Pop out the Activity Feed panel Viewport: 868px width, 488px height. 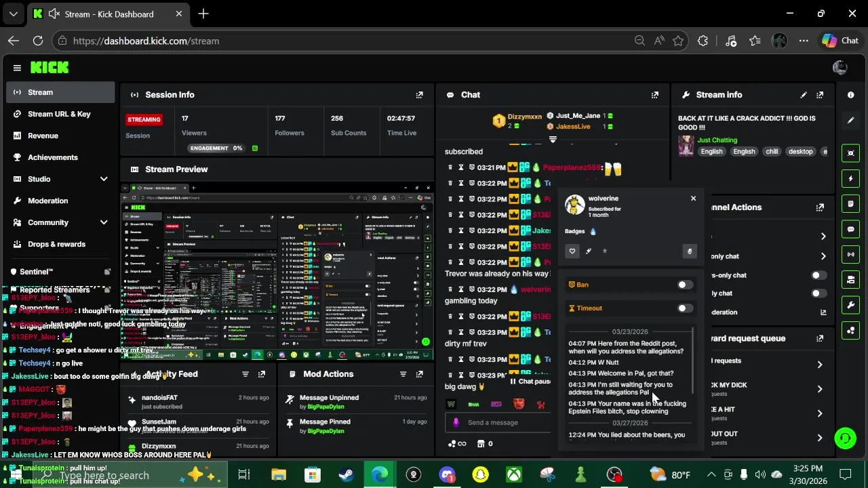click(262, 374)
